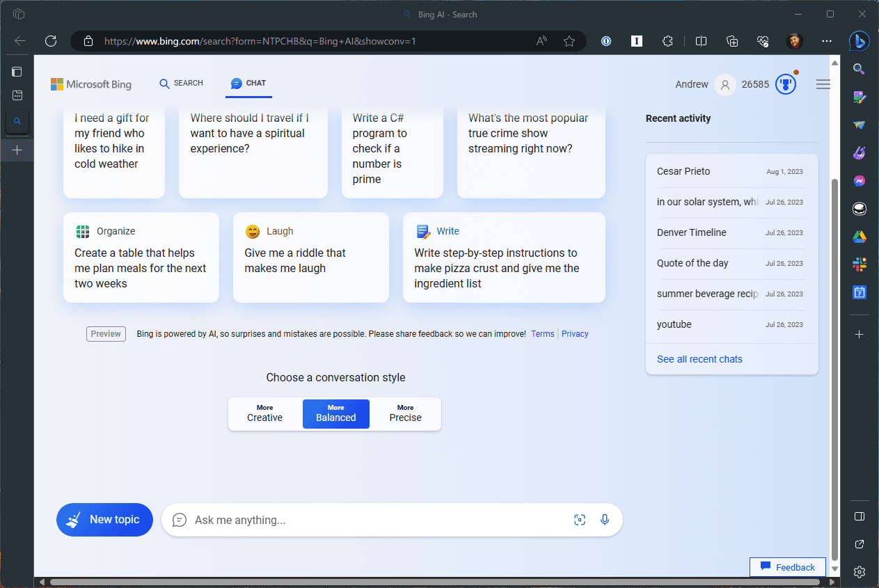Open Slack in the Edge sidebar
Viewport: 879px width, 588px height.
point(859,264)
